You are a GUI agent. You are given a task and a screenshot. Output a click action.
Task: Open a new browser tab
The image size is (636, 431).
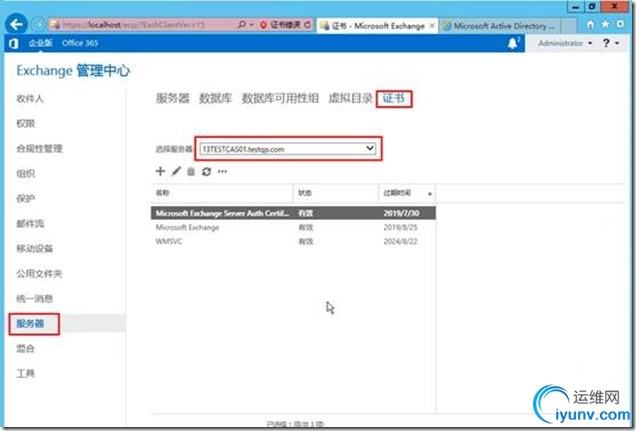569,26
